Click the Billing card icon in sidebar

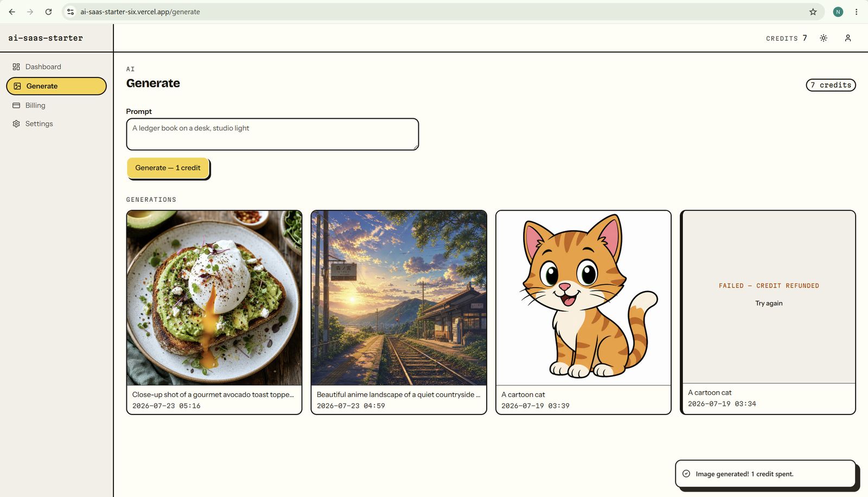16,105
